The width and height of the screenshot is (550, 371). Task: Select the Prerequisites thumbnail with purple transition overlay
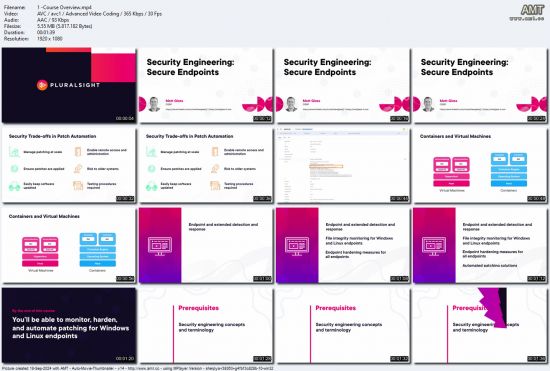click(480, 325)
